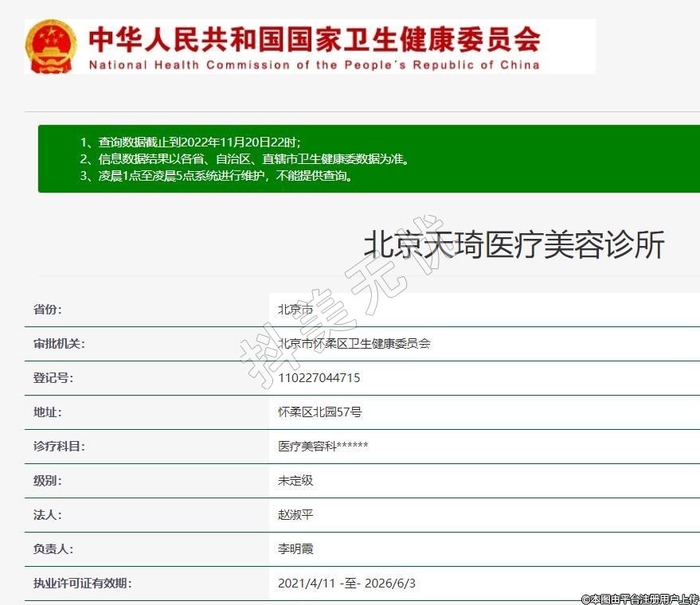Screen dimensions: 700x605
Task: Click the national emblem logo
Action: click(51, 47)
